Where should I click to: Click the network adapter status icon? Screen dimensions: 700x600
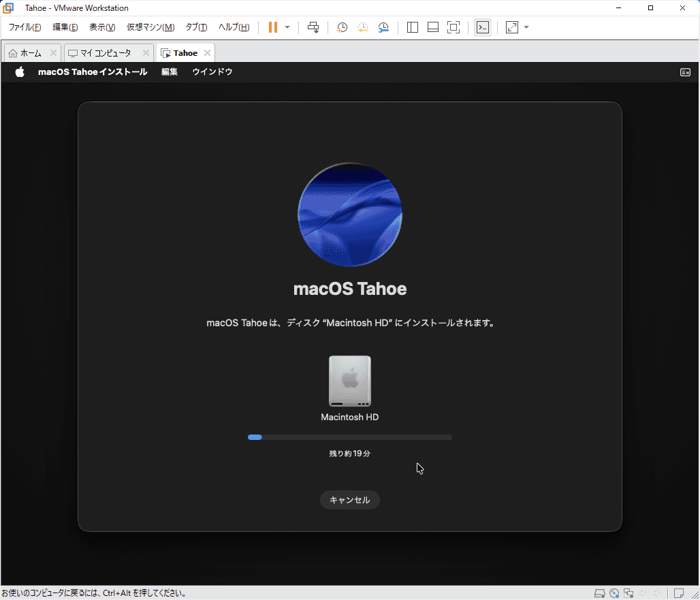point(629,593)
